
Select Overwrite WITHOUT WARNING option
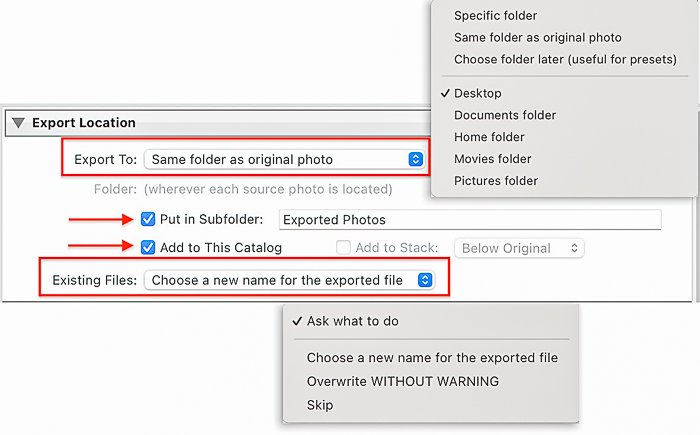coord(402,381)
